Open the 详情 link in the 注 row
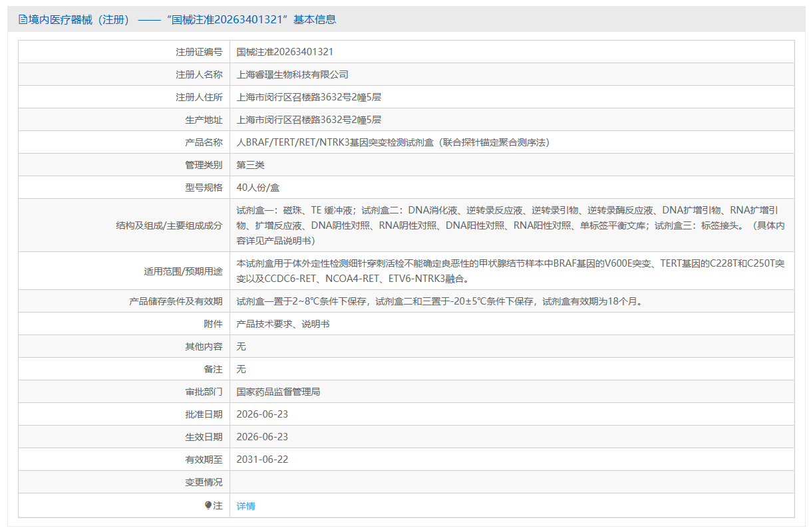The image size is (809, 532). point(245,506)
